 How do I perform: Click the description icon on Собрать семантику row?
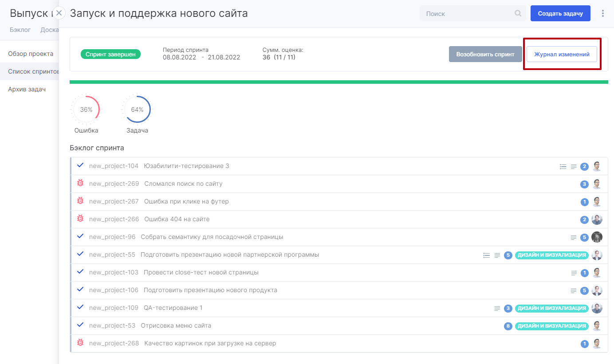[x=574, y=238]
